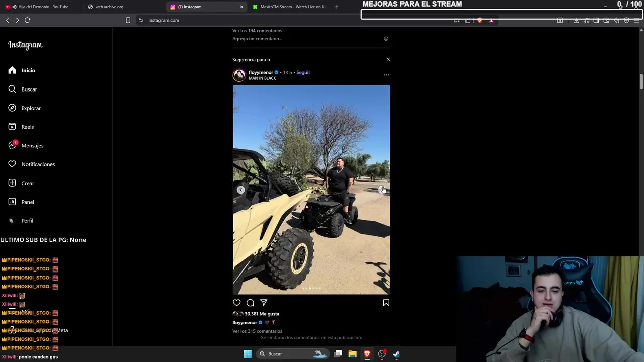
Task: Click MAN IN BLACK audio label
Action: click(262, 78)
